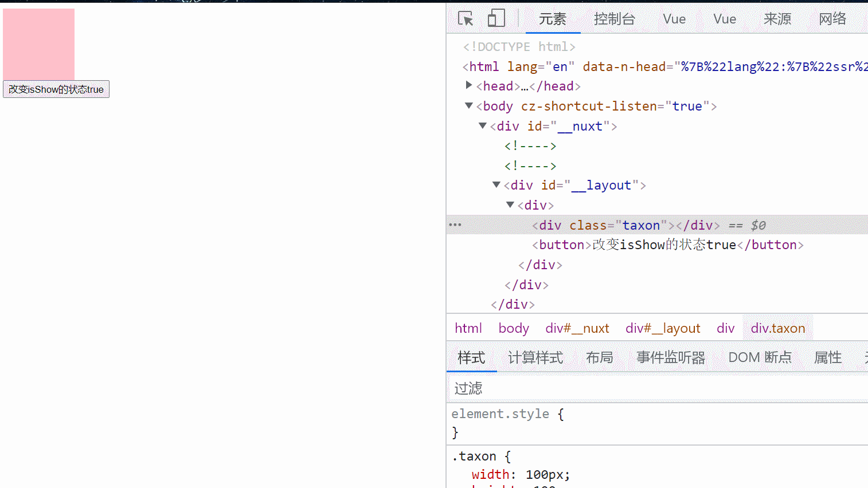Switch to the 网络 tab
The width and height of the screenshot is (868, 488).
tap(832, 19)
